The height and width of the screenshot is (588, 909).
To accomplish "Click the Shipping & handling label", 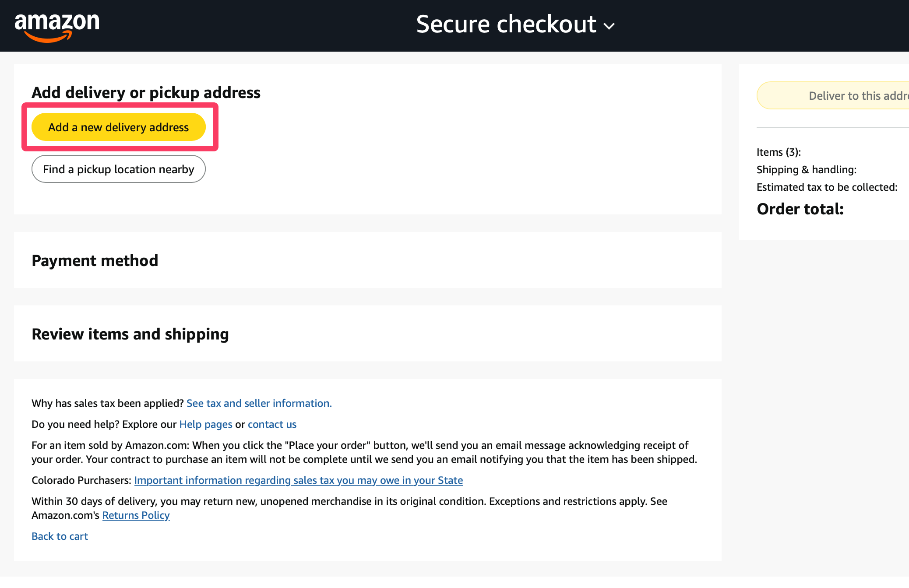I will point(806,170).
